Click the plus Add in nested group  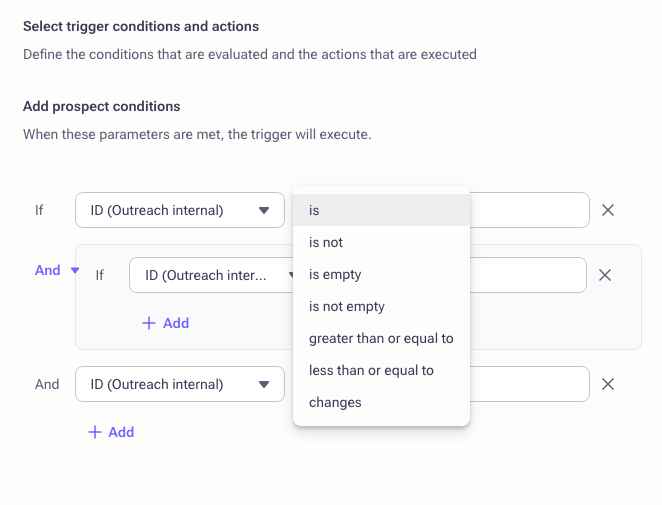(166, 323)
